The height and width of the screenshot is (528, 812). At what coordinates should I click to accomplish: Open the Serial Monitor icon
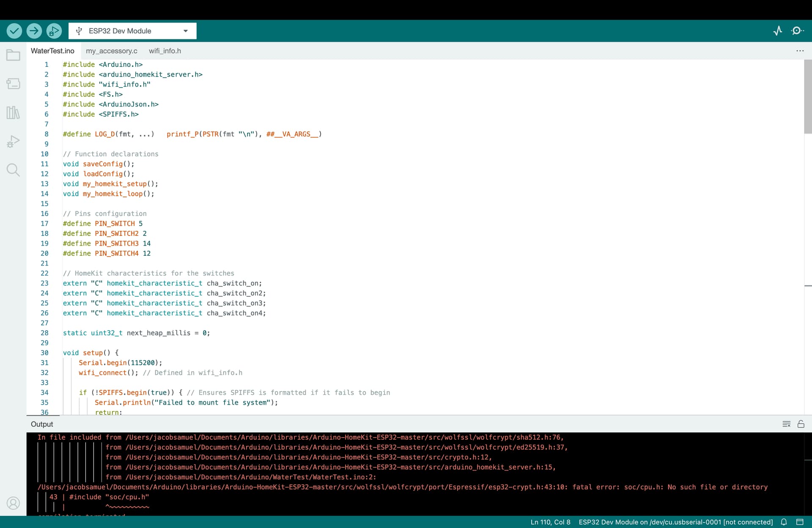pyautogui.click(x=797, y=31)
